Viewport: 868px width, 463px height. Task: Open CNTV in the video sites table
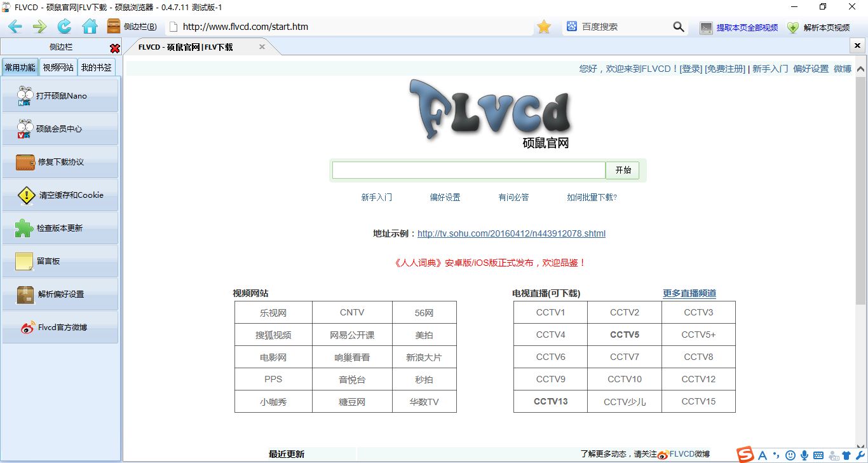tap(352, 312)
